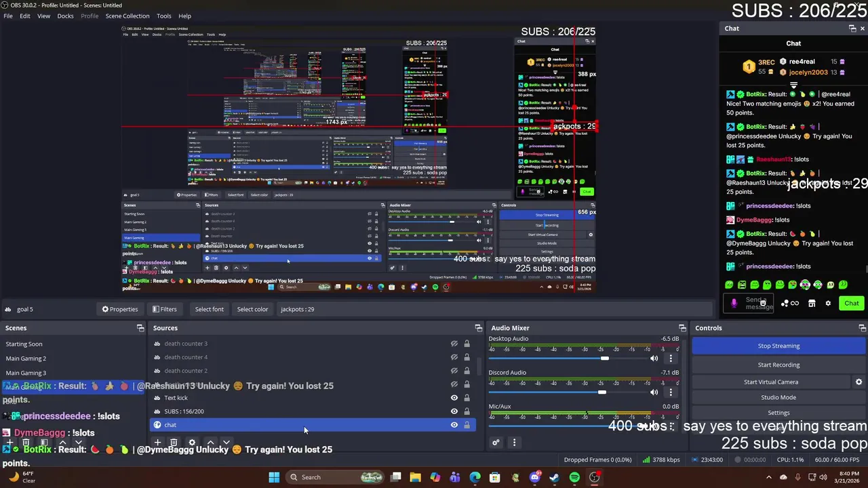Viewport: 868px width, 488px height.
Task: Show hidden system tray icons chevron
Action: coord(768,477)
